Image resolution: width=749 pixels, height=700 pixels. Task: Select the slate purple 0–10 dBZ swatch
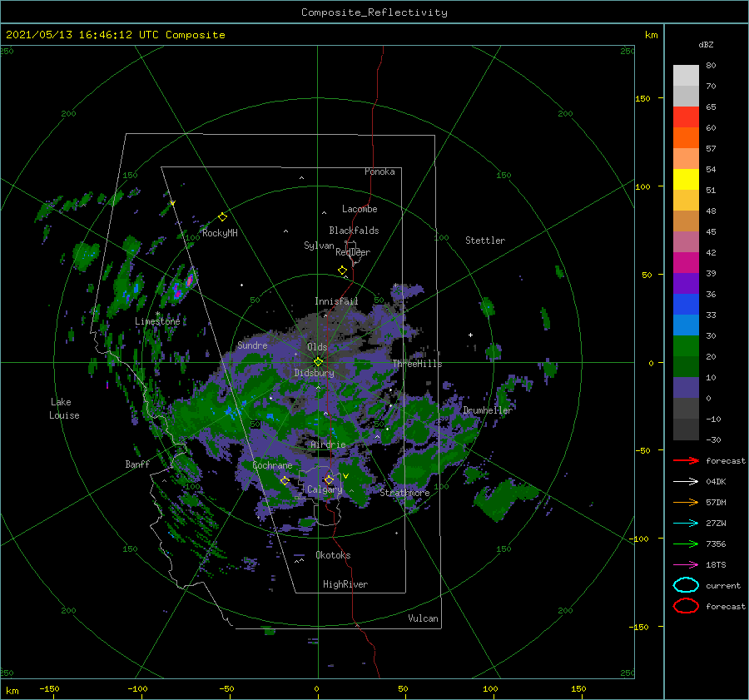click(x=686, y=387)
